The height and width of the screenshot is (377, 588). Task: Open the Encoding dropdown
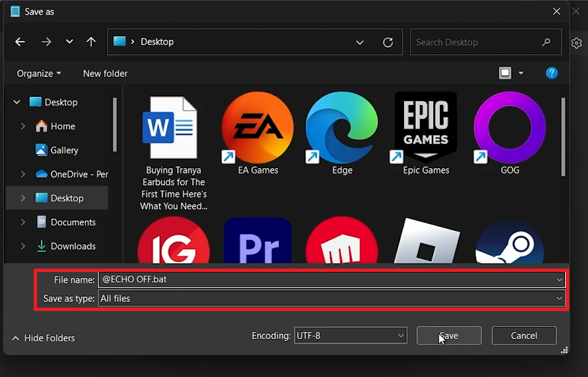pyautogui.click(x=350, y=335)
